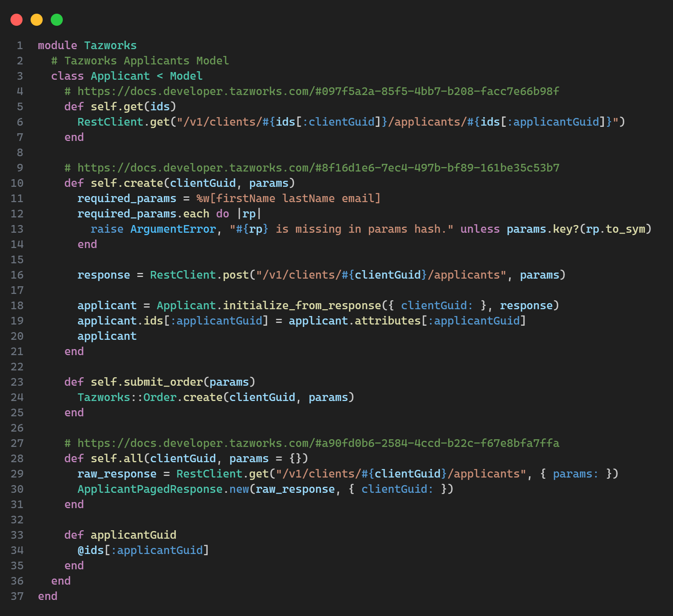
Task: Click the '# Tazworks Applicants Model' comment
Action: (x=140, y=61)
